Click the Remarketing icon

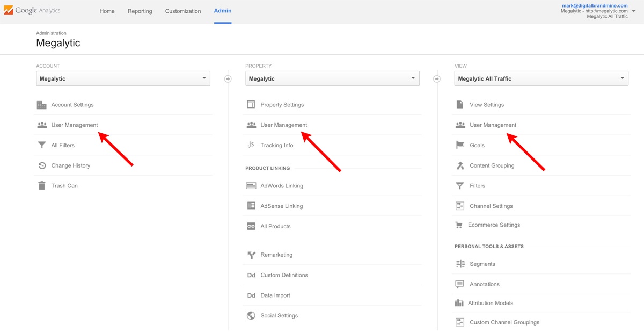pos(251,255)
